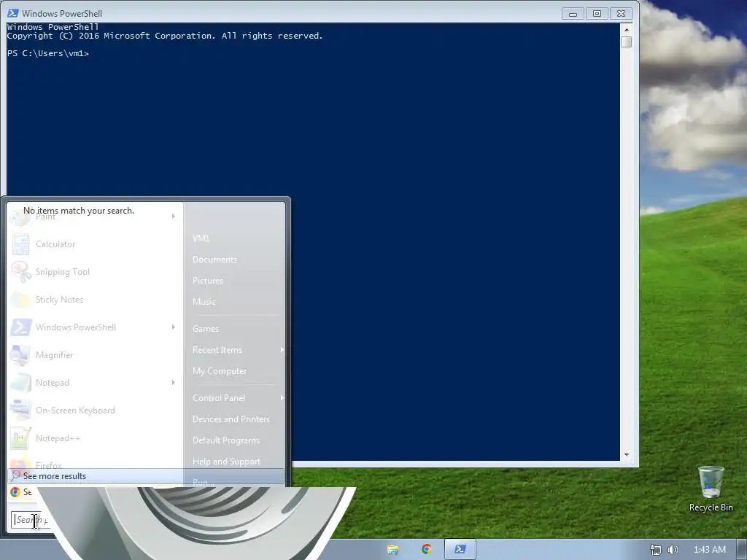Open Default Programs
Image resolution: width=747 pixels, height=560 pixels.
226,440
